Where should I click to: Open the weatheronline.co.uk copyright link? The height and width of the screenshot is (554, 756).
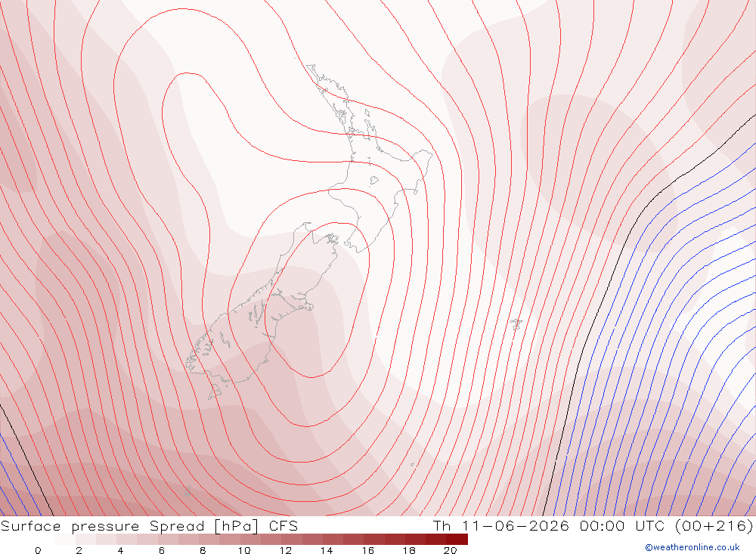(692, 547)
